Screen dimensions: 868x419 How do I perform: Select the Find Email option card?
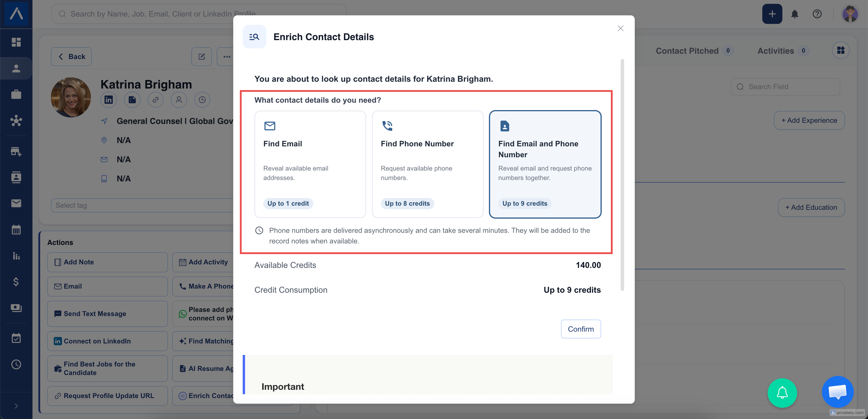click(310, 164)
